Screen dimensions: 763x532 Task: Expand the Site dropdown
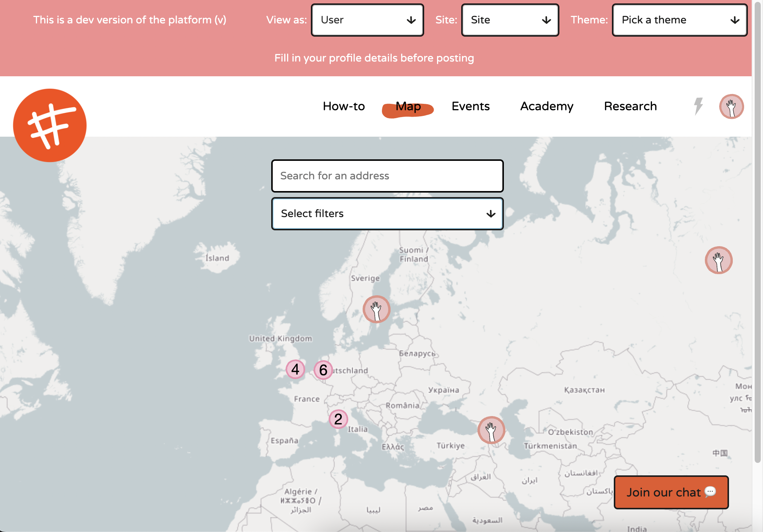tap(510, 20)
